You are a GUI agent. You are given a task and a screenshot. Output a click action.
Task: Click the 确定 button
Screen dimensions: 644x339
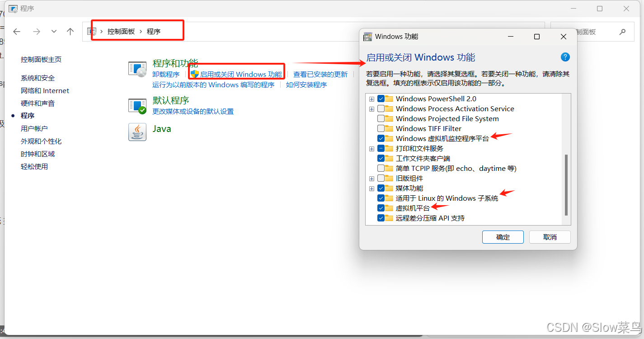pyautogui.click(x=503, y=237)
